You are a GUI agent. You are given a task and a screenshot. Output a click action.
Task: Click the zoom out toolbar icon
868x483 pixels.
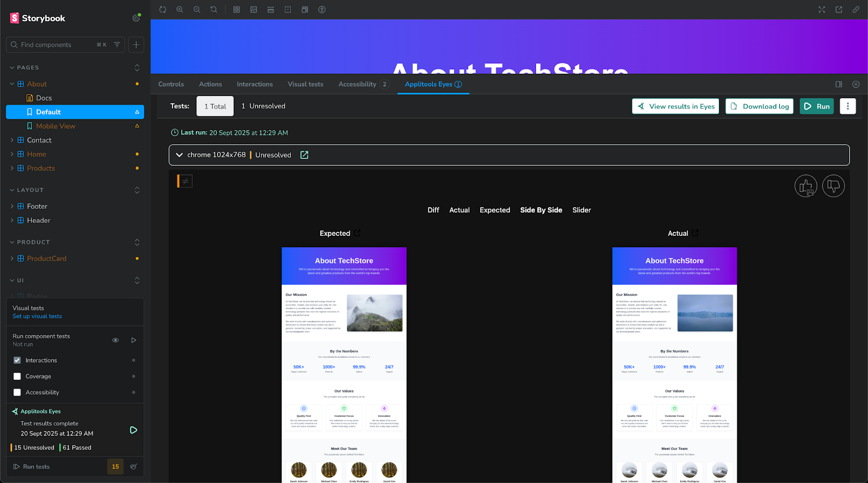pos(197,10)
